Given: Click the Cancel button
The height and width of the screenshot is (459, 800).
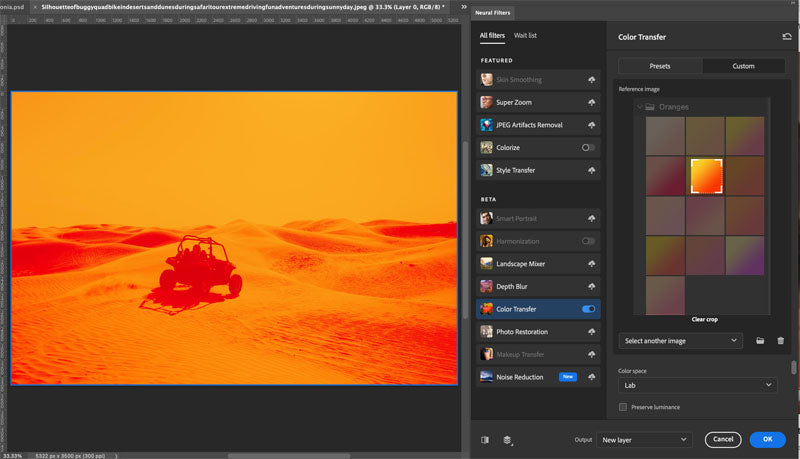Looking at the screenshot, I should [722, 439].
